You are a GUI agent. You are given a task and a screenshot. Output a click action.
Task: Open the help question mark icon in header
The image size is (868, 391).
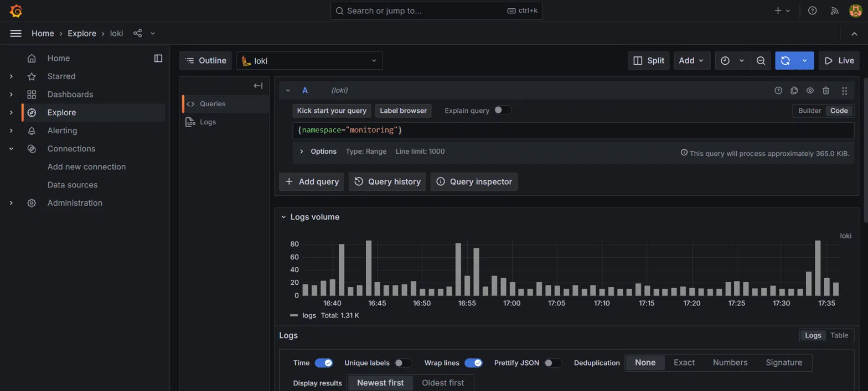[x=812, y=11]
